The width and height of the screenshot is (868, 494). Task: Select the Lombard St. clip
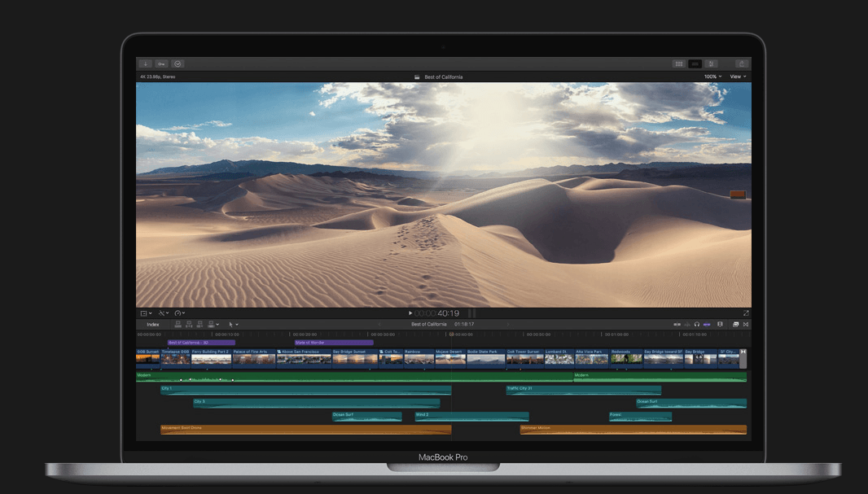pyautogui.click(x=559, y=358)
